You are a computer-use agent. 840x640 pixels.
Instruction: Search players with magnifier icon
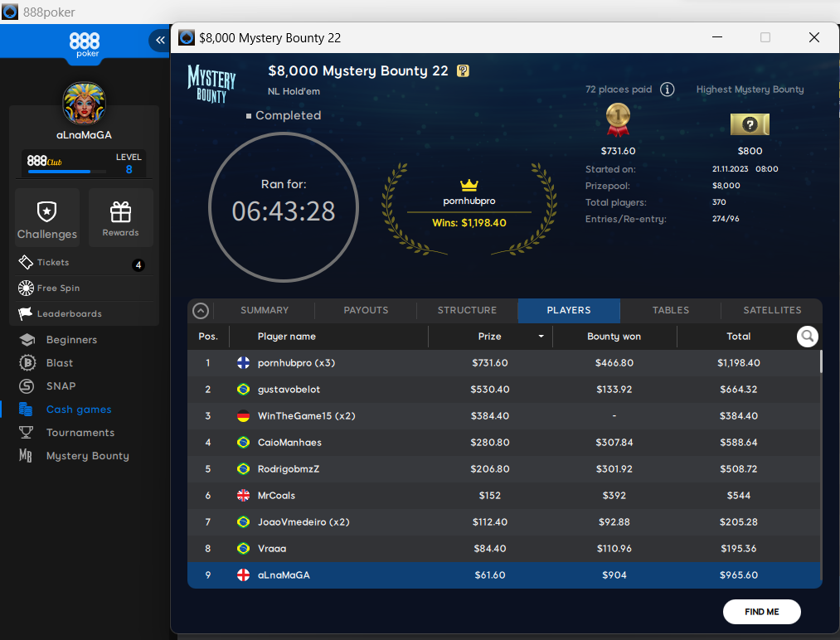tap(808, 337)
